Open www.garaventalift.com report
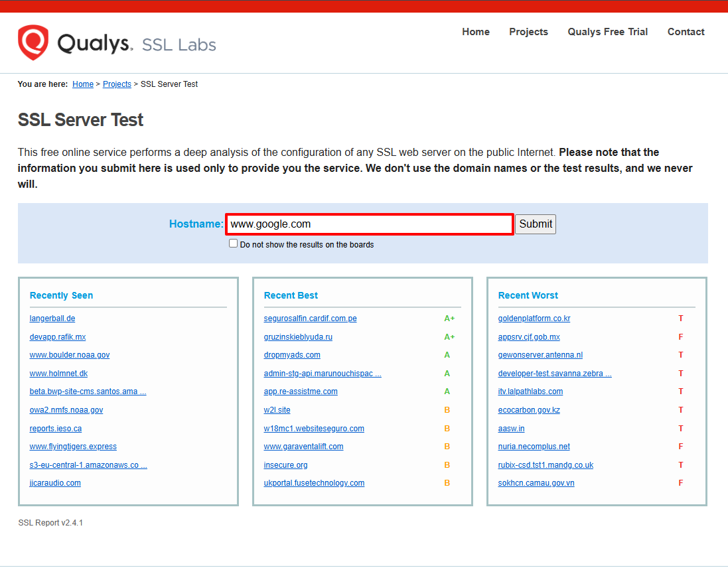The width and height of the screenshot is (728, 568). [304, 447]
